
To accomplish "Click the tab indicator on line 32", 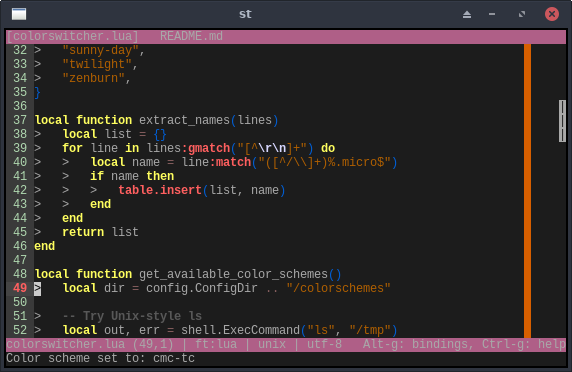I will click(38, 50).
